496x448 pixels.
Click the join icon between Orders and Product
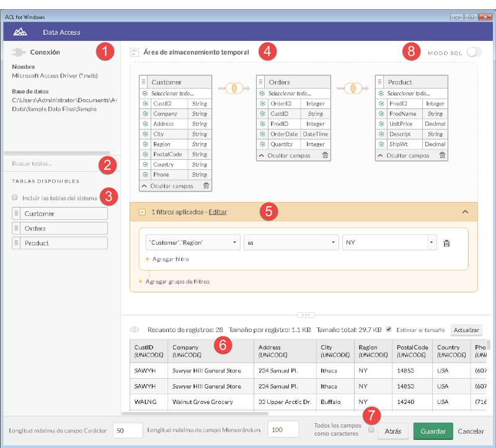(350, 89)
